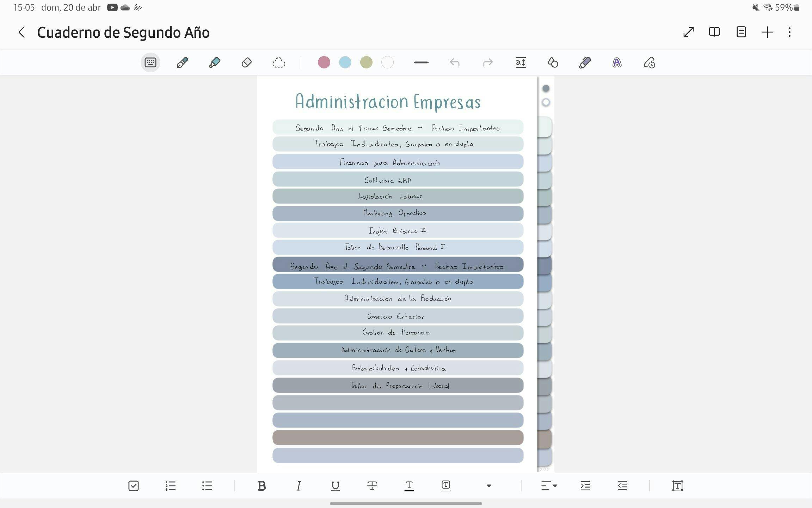Viewport: 812px width, 508px height.
Task: Open the three-dot more options menu
Action: pos(789,32)
